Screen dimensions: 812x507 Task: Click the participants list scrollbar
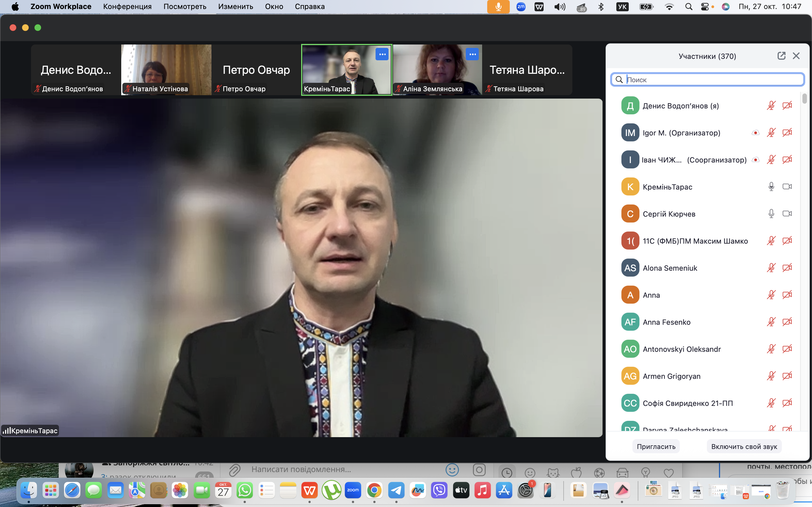(x=805, y=99)
